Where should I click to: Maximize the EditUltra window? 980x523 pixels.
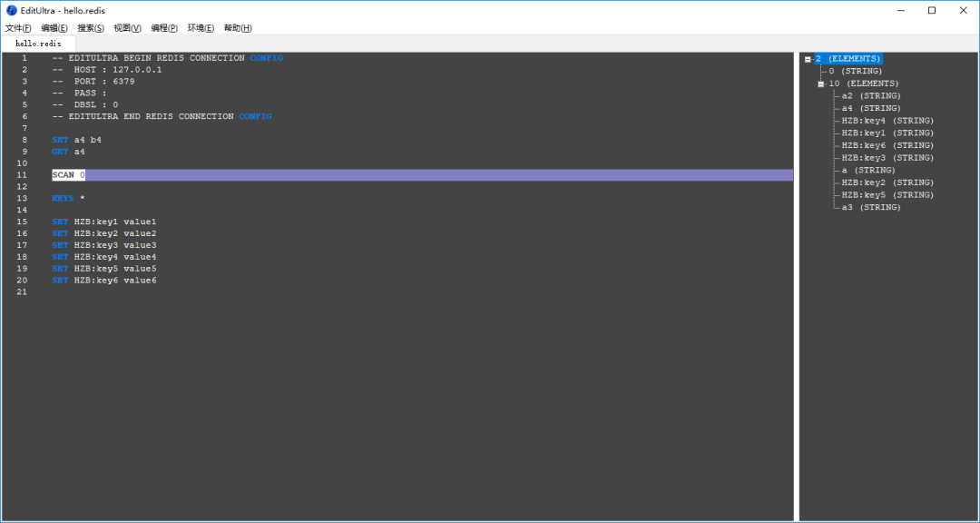pos(932,11)
